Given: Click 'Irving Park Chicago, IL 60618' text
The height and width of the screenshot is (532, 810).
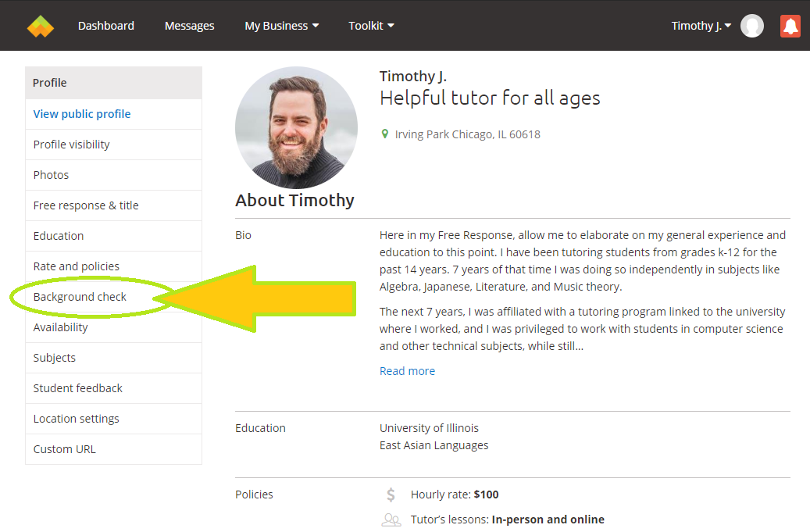Looking at the screenshot, I should [468, 134].
